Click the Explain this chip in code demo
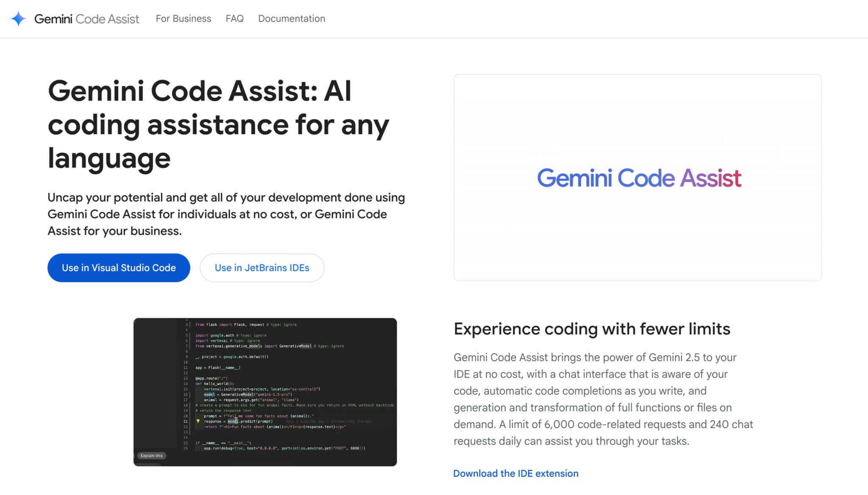 pos(151,456)
